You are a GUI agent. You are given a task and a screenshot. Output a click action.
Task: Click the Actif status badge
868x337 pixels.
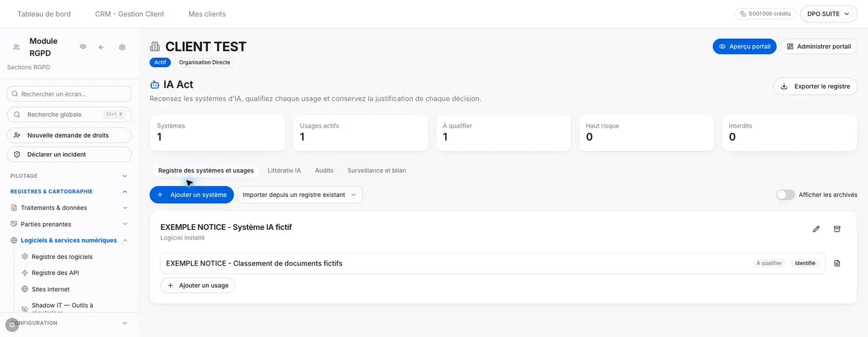pos(160,63)
